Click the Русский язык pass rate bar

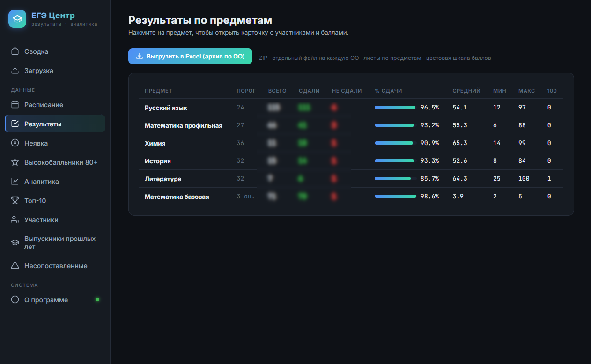point(395,108)
